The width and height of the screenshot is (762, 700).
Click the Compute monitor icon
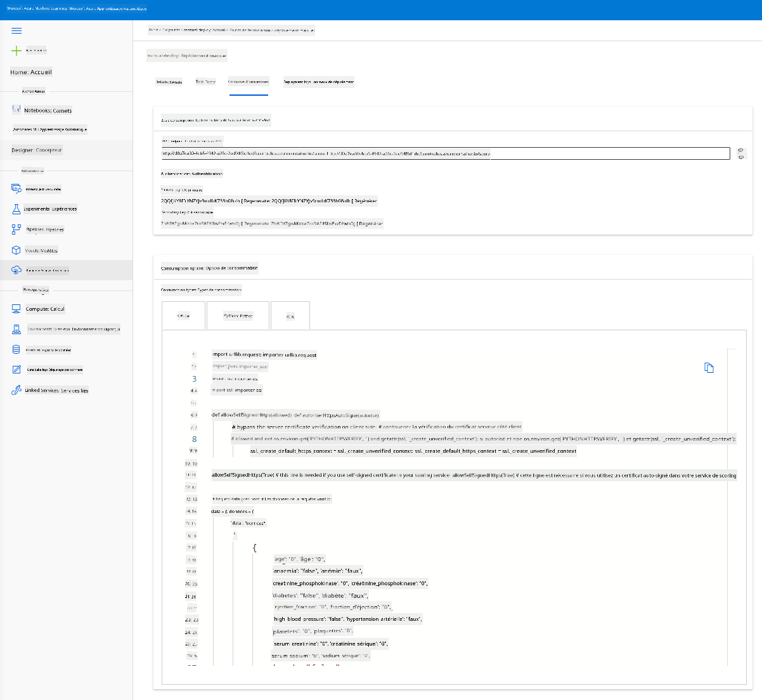(16, 309)
